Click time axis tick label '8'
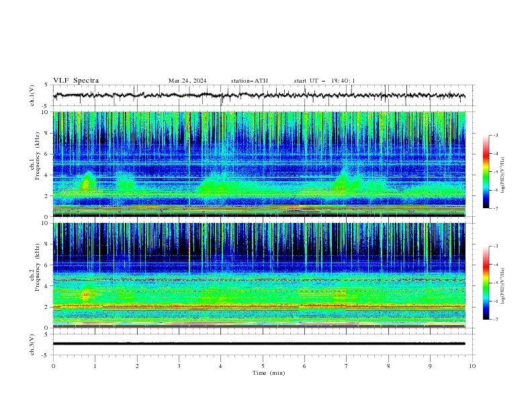The width and height of the screenshot is (532, 411). [388, 366]
